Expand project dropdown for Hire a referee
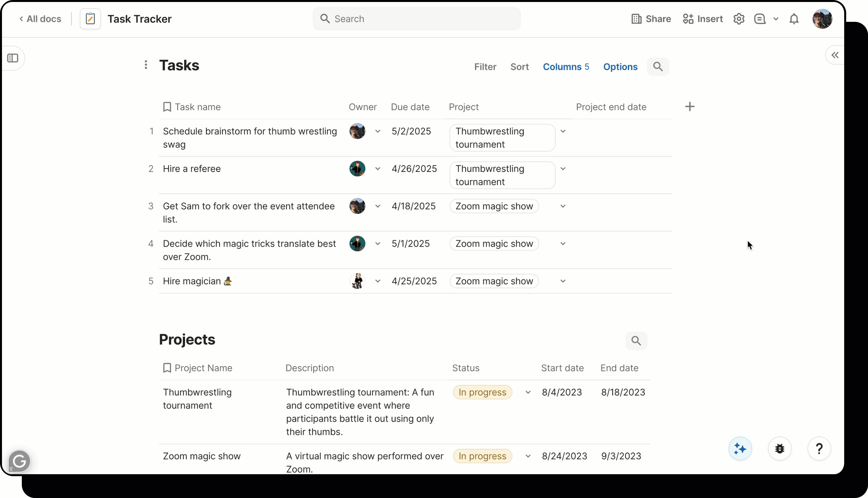Image resolution: width=868 pixels, height=498 pixels. [x=563, y=169]
